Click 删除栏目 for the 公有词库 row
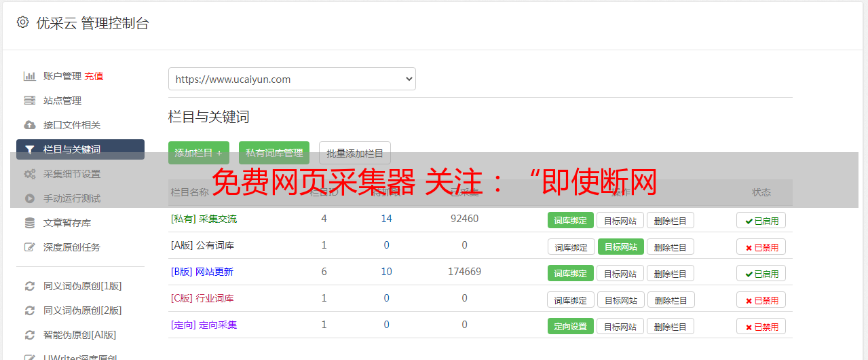The width and height of the screenshot is (868, 360). pyautogui.click(x=671, y=247)
